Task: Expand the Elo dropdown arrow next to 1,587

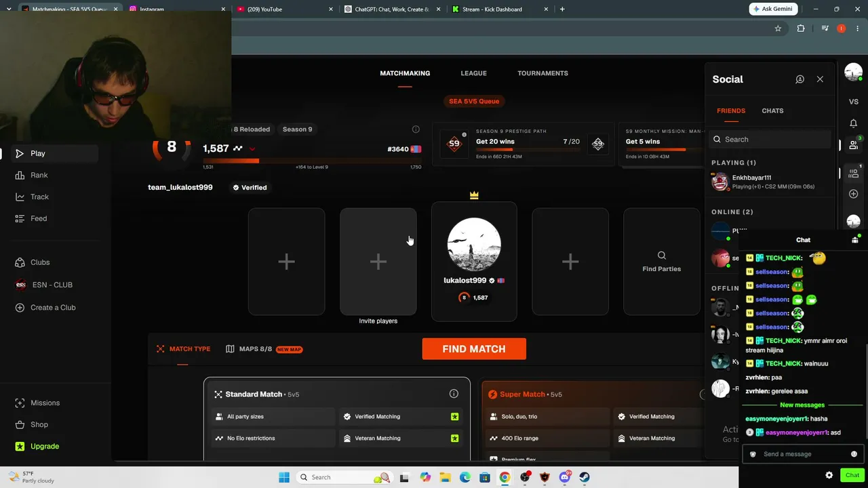Action: coord(252,148)
